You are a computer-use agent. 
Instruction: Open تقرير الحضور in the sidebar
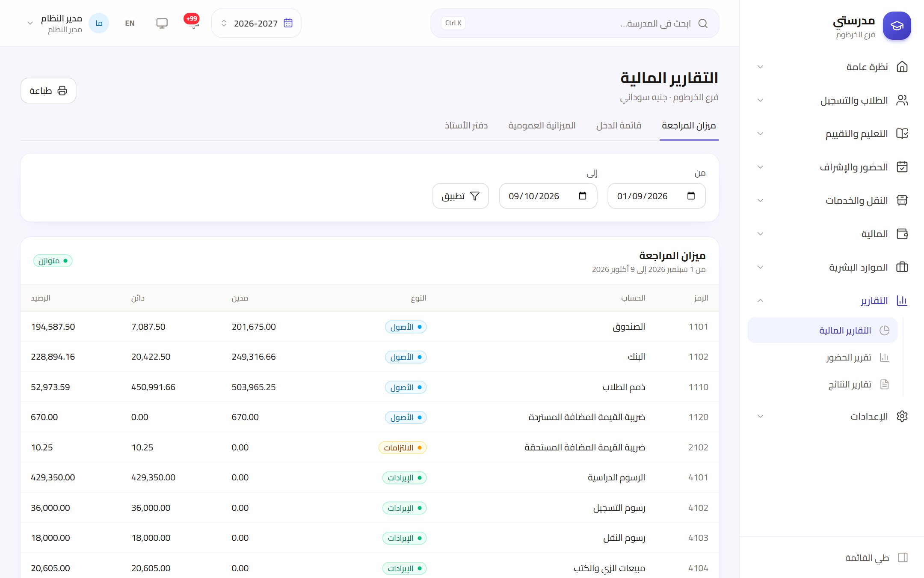pyautogui.click(x=822, y=358)
